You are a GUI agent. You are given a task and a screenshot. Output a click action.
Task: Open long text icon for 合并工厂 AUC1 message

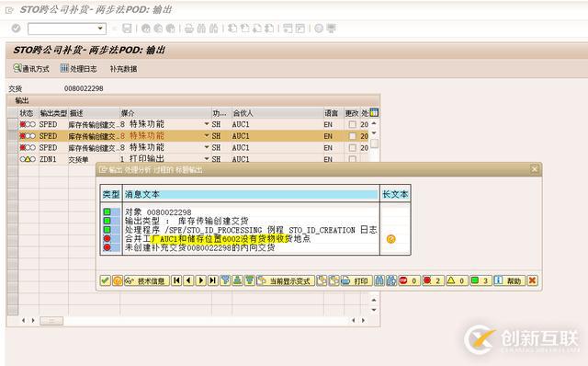click(x=390, y=239)
